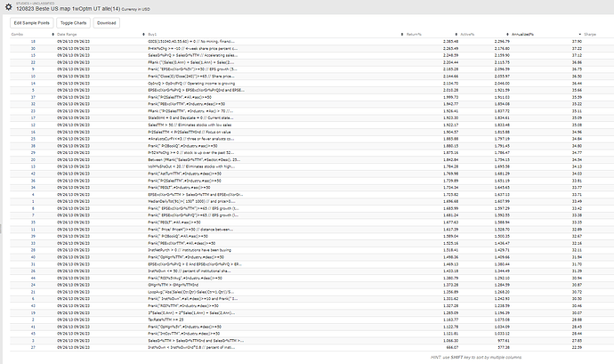Select Buy1 cell 'TaxRate%TTM >= 25'
Image resolution: width=614 pixels, height=364 pixels.
point(166,320)
